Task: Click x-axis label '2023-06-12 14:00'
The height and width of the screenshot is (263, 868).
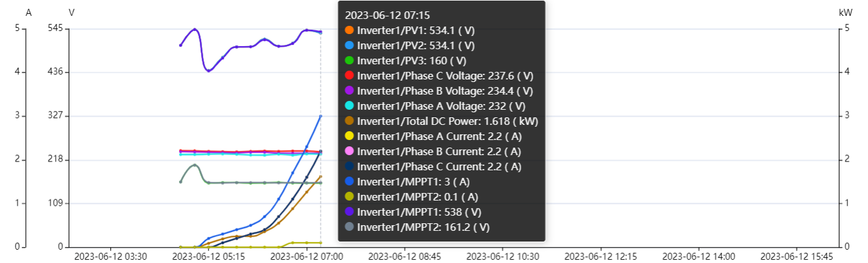Action: (x=698, y=257)
